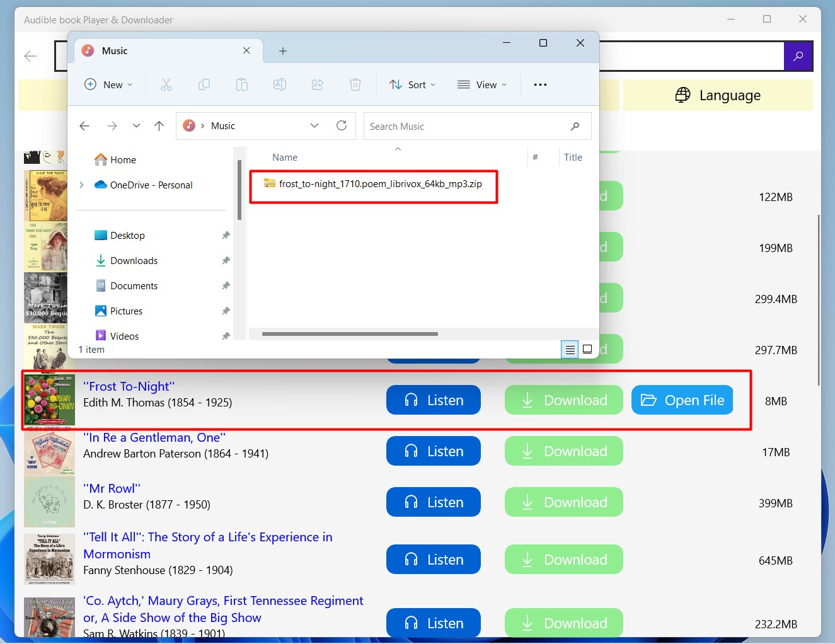835x644 pixels.
Task: Click the Paste icon in Explorer toolbar
Action: tap(242, 84)
